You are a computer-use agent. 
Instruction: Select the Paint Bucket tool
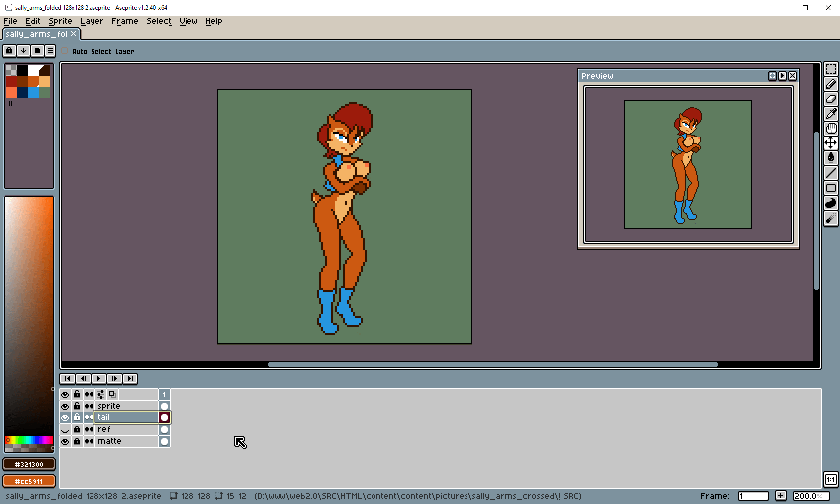tap(830, 158)
